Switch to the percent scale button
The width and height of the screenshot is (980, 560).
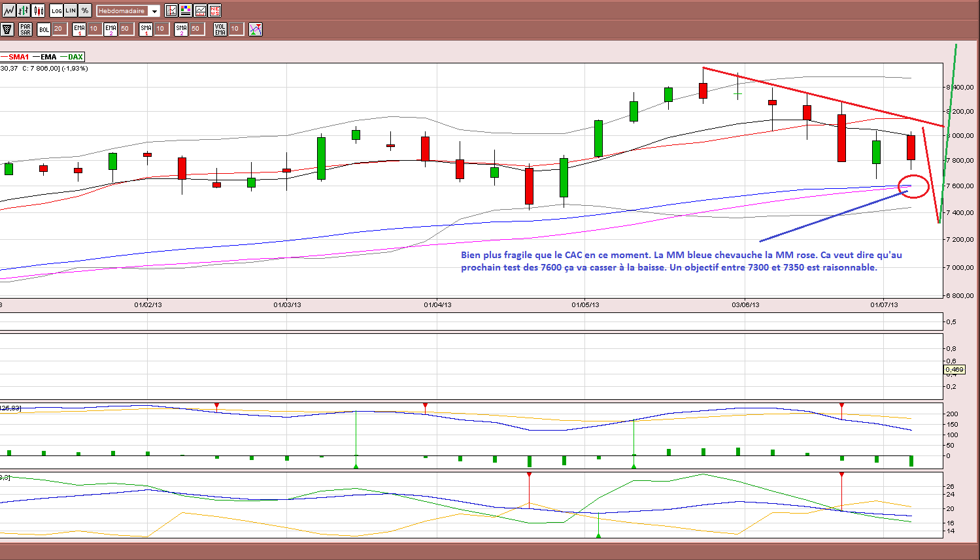click(85, 10)
